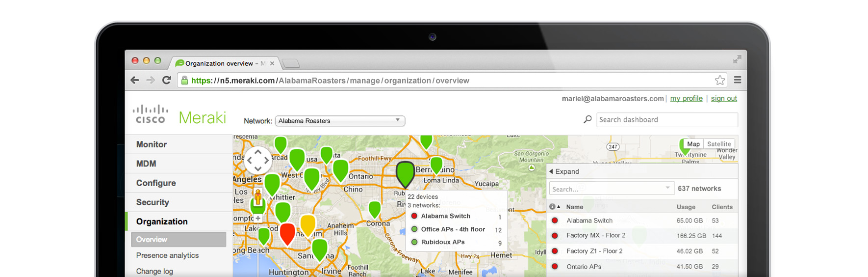Viewport: 868px width, 277px height.
Task: Bookmark page with the star icon
Action: (719, 80)
